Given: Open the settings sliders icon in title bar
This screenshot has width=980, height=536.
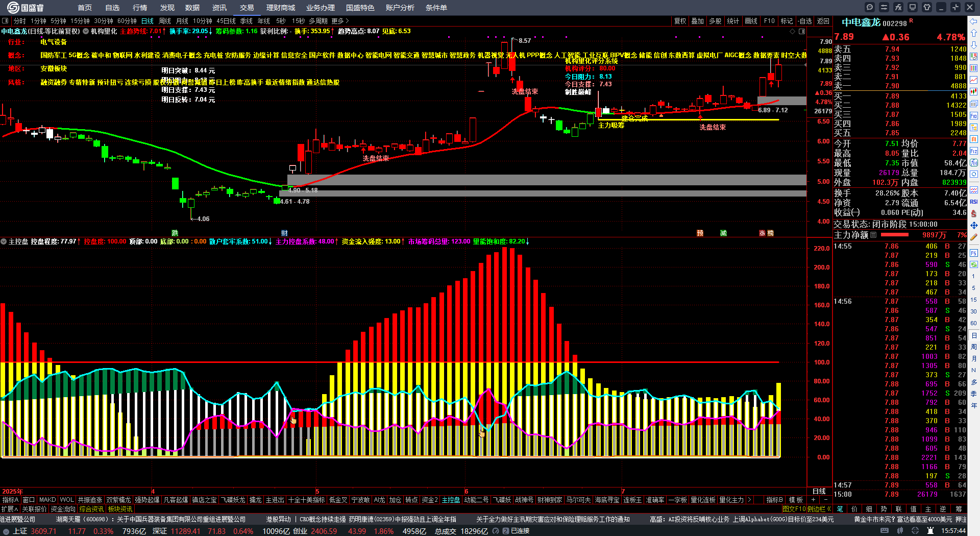Looking at the screenshot, I should point(884,7).
